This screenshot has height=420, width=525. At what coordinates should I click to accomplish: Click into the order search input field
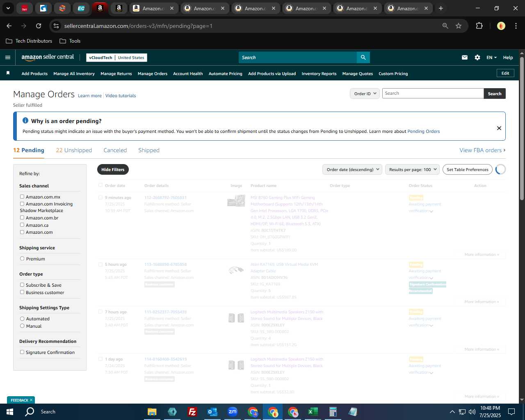pyautogui.click(x=433, y=94)
